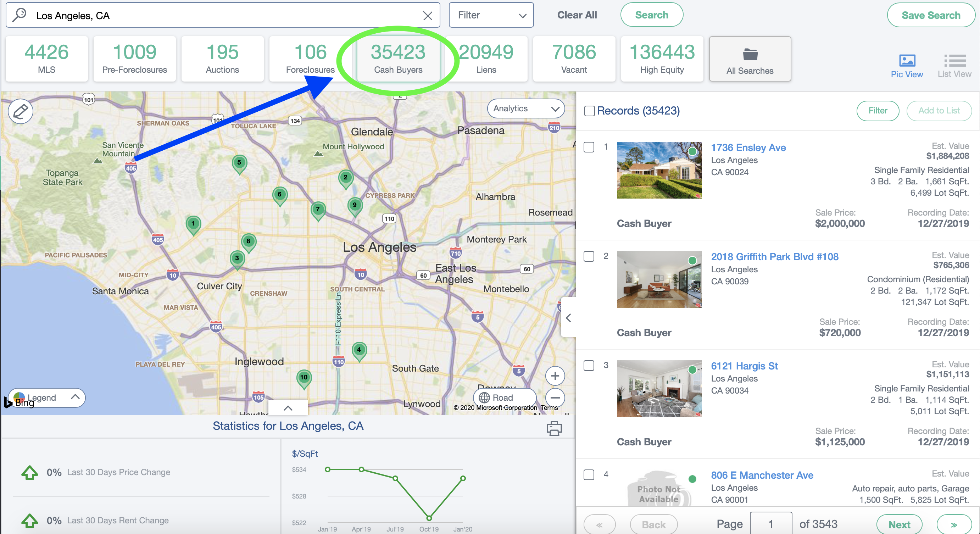Click Save Search

pyautogui.click(x=931, y=15)
